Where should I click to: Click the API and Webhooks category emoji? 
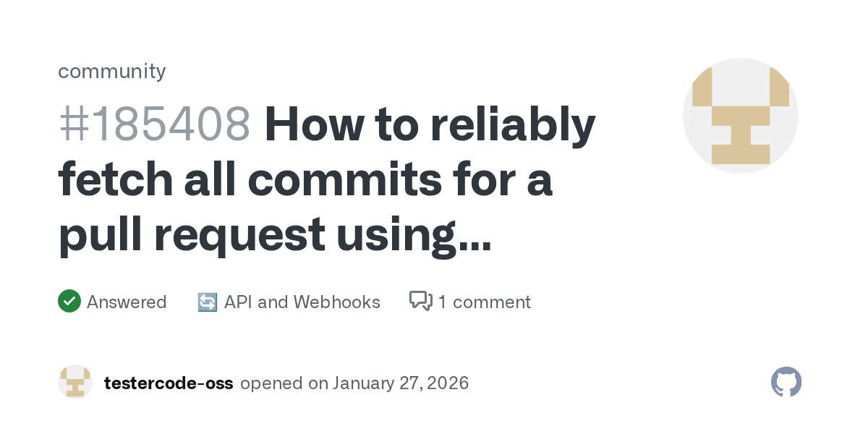208,302
